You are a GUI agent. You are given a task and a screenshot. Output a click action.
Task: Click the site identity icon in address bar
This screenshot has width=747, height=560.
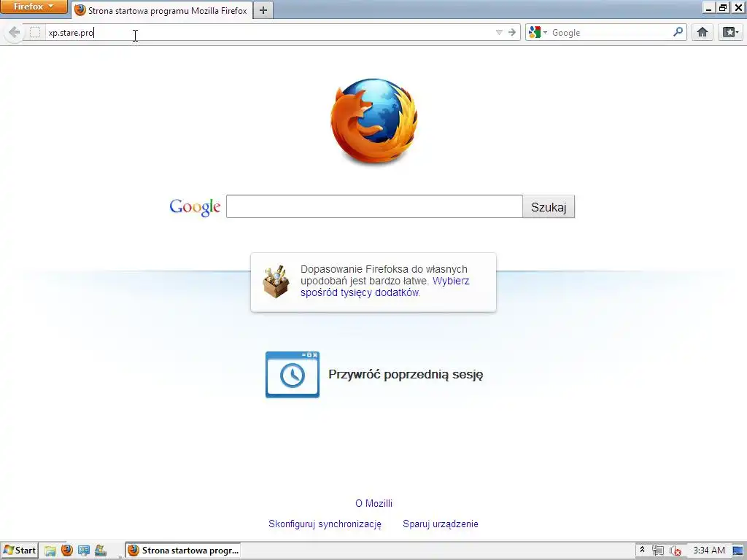point(35,32)
